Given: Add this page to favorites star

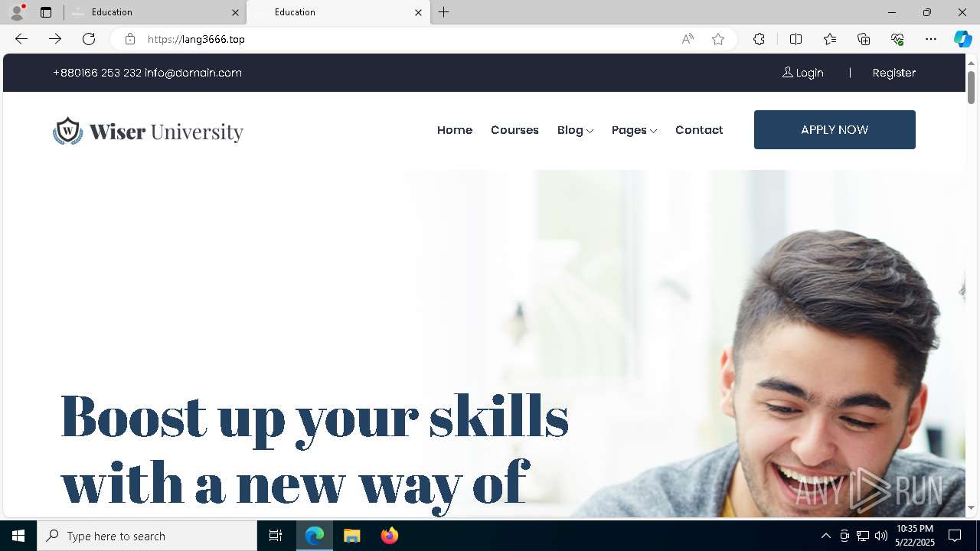Looking at the screenshot, I should click(x=718, y=39).
